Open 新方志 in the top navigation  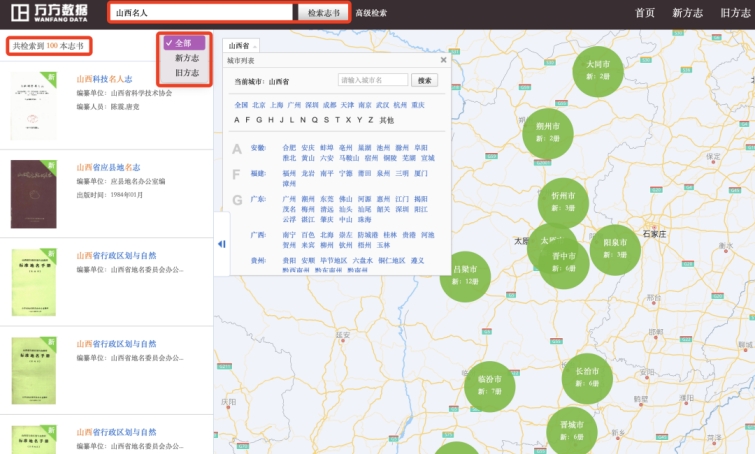point(687,13)
